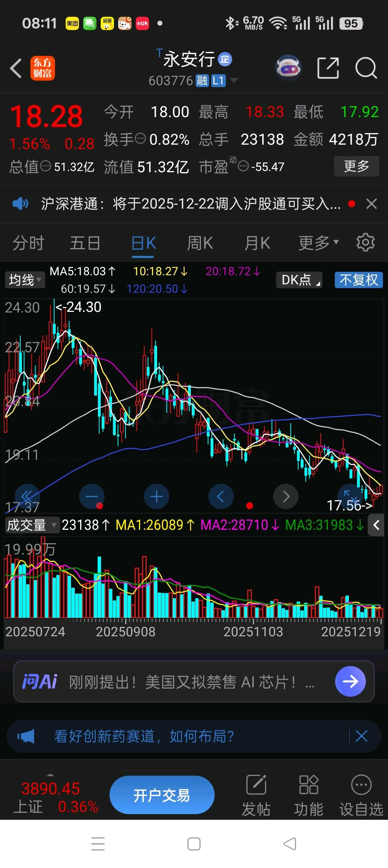Tap the megaphone promo icon

click(x=26, y=736)
